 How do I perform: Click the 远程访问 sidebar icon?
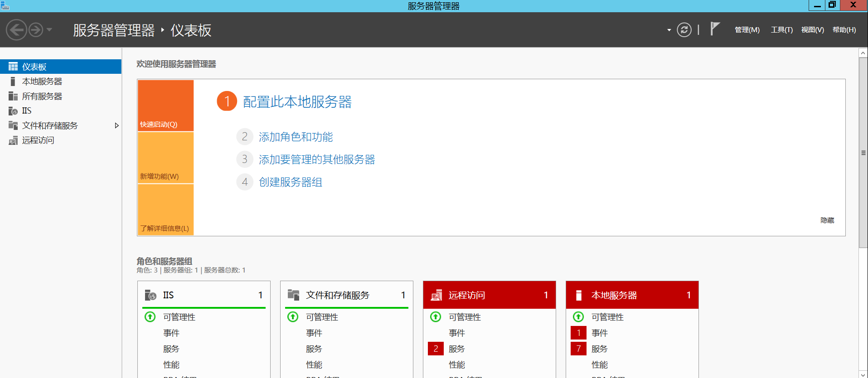(x=13, y=141)
